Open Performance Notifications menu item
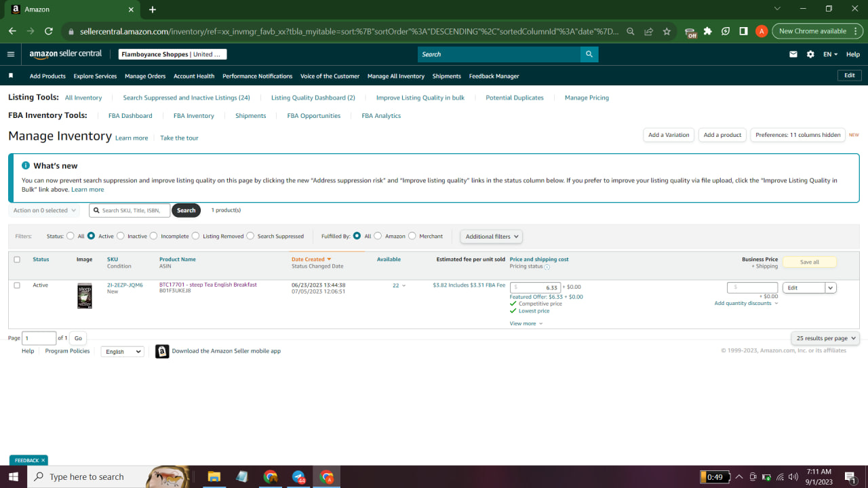This screenshot has width=868, height=488. tap(258, 76)
